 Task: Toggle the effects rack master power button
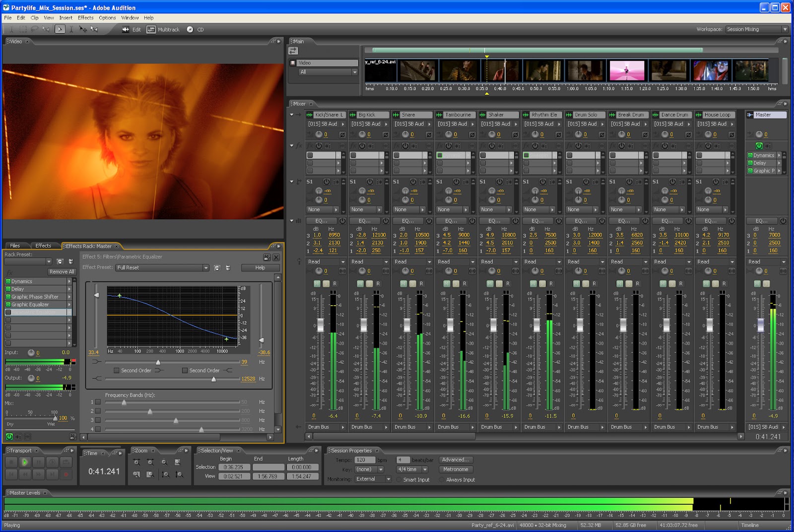coord(9,437)
